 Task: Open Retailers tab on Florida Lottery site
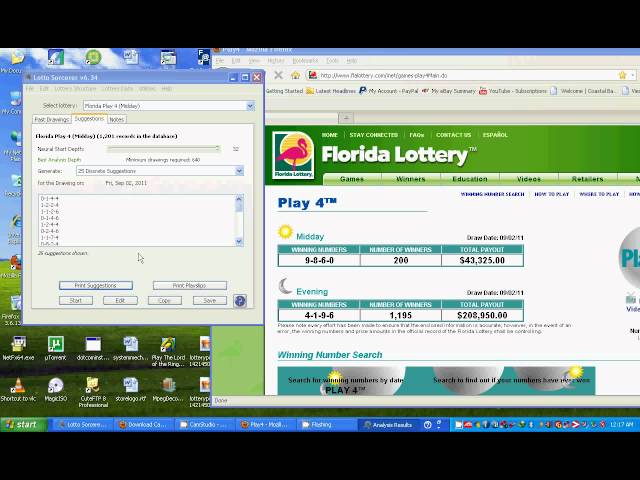click(x=587, y=179)
